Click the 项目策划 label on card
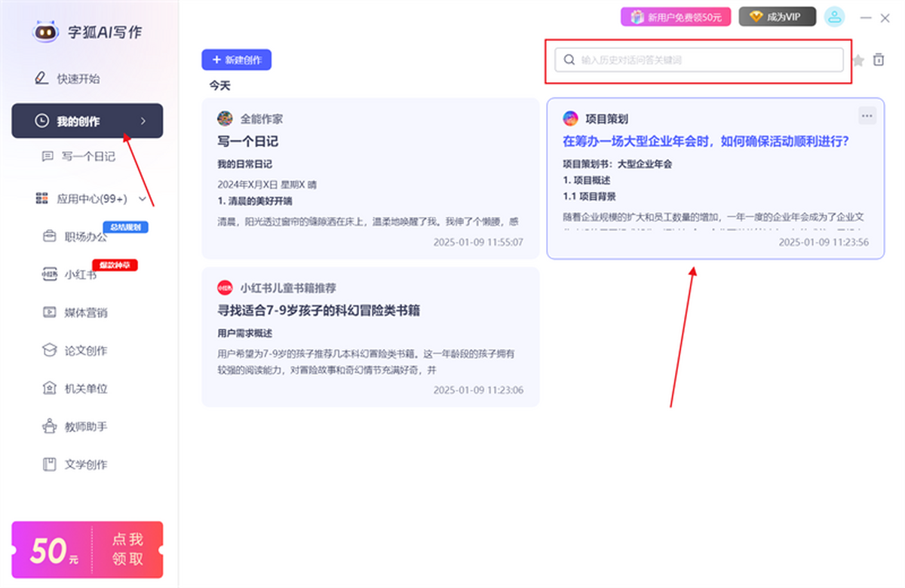 tap(607, 119)
